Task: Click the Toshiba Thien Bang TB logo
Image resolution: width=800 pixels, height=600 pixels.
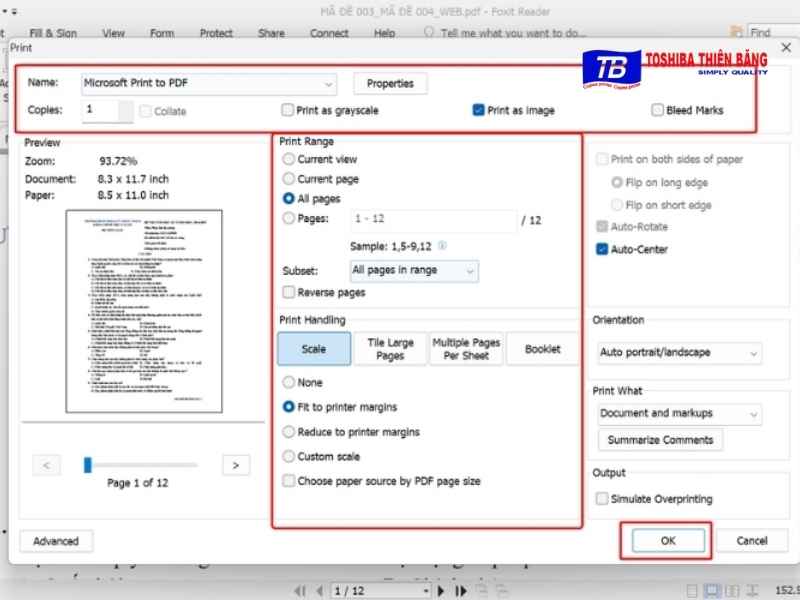Action: (611, 68)
